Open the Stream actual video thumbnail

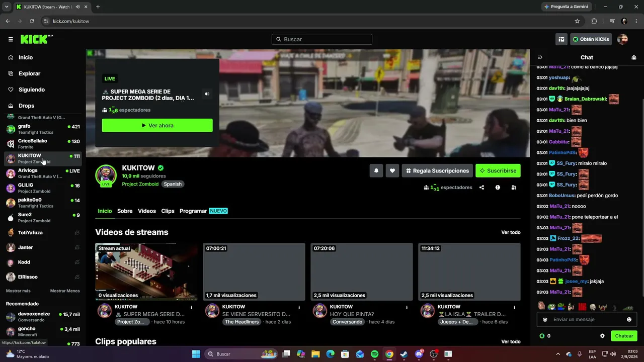146,272
